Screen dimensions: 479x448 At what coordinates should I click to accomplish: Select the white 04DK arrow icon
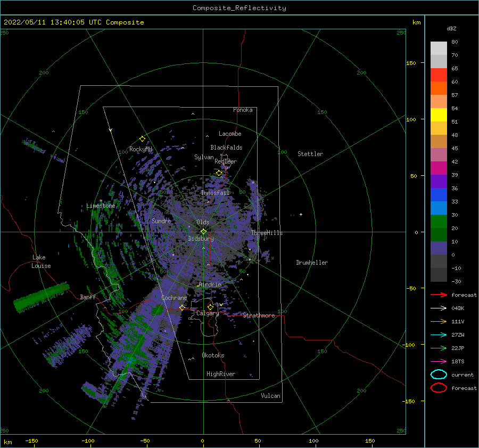pos(439,308)
